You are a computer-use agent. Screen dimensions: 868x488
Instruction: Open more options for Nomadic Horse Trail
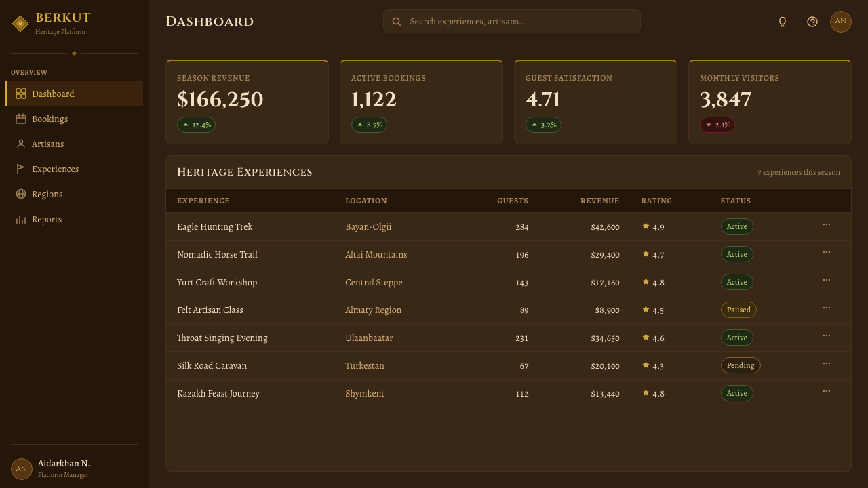point(827,252)
